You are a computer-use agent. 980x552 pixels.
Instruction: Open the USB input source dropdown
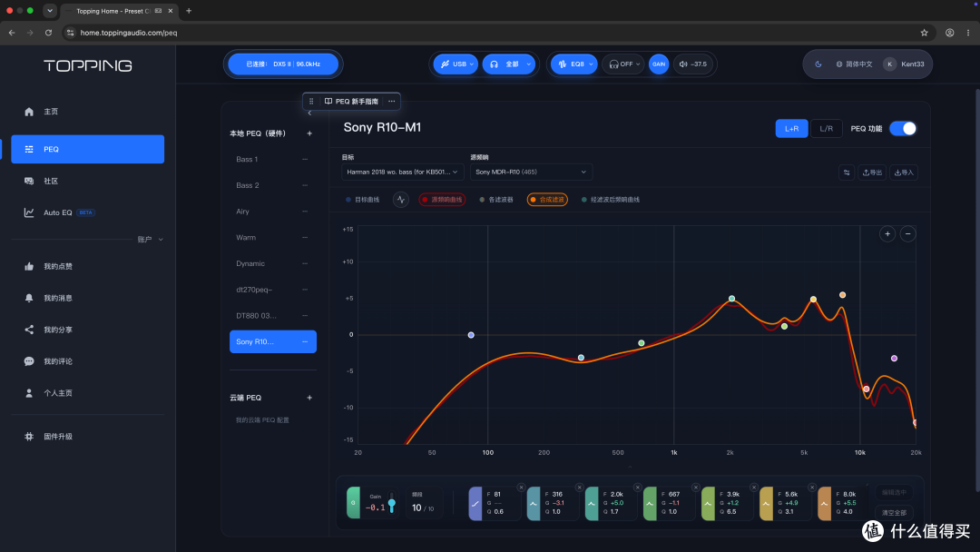(x=456, y=64)
